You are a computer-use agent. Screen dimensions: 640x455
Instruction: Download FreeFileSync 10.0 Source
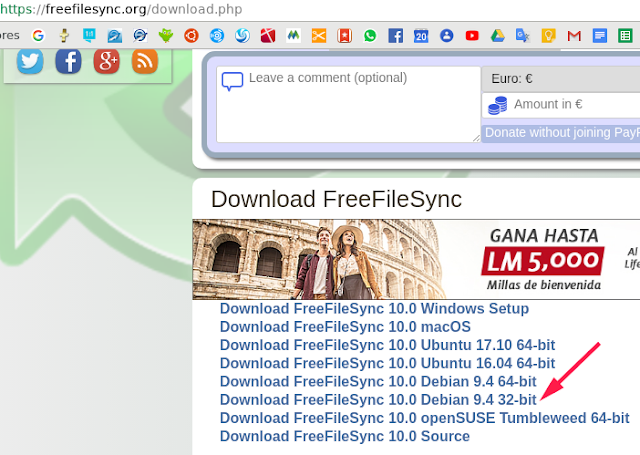pos(345,436)
